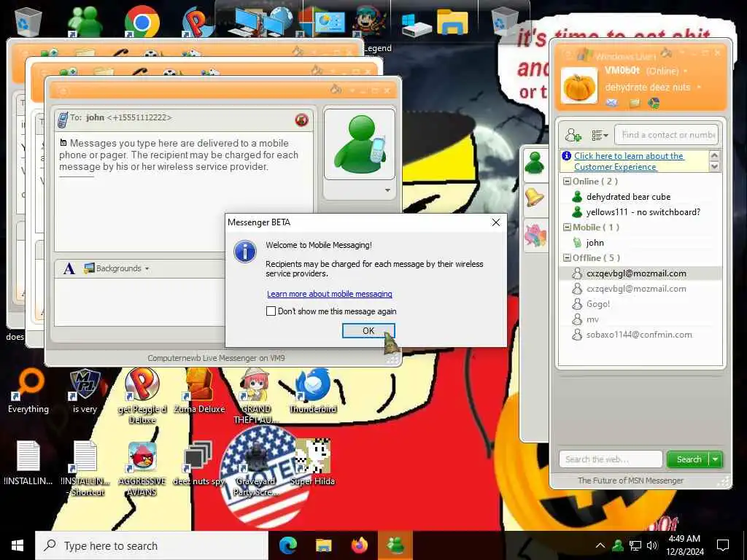Select contact "yellows111 - no switchboard?"
This screenshot has height=560, width=747.
pos(643,212)
